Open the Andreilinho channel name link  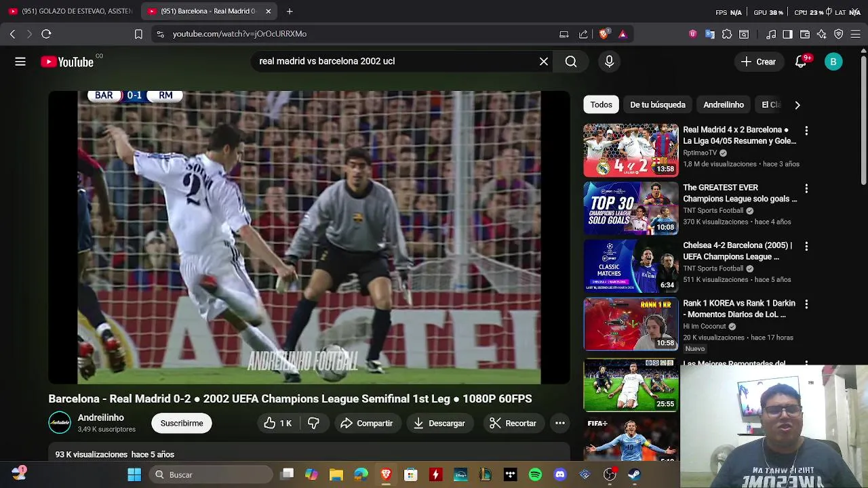tap(101, 418)
